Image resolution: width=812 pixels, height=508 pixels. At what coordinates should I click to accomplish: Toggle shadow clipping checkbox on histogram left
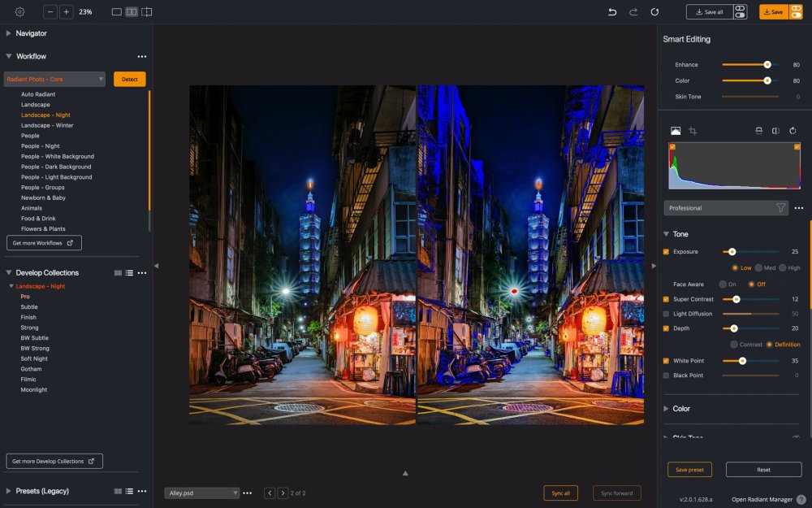(x=672, y=146)
